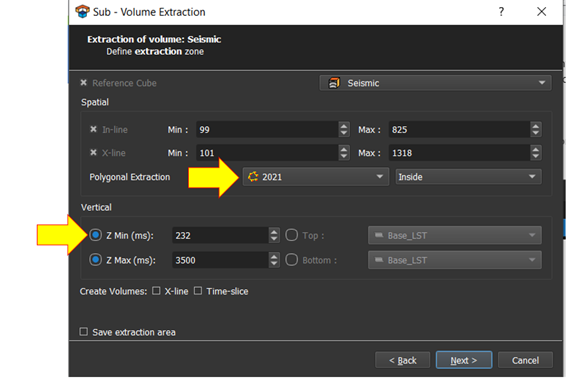Click the X mark beside In-line
This screenshot has width=567, height=379.
(x=93, y=129)
